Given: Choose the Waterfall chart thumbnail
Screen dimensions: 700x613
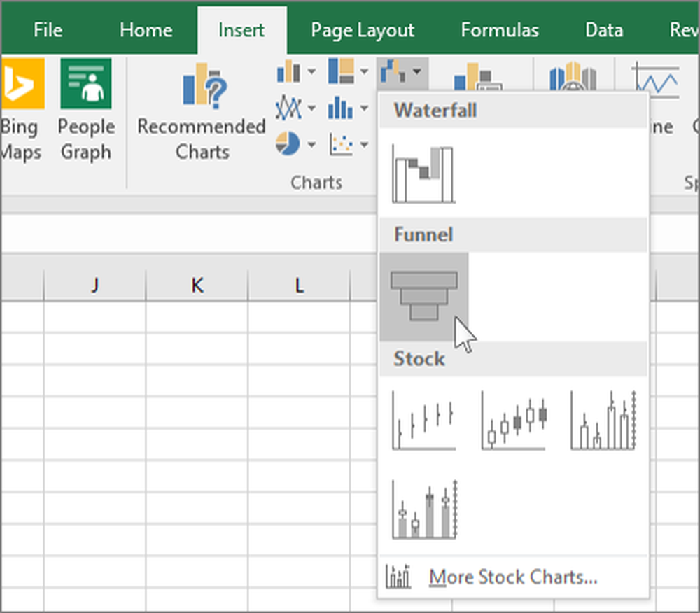Looking at the screenshot, I should 423,174.
